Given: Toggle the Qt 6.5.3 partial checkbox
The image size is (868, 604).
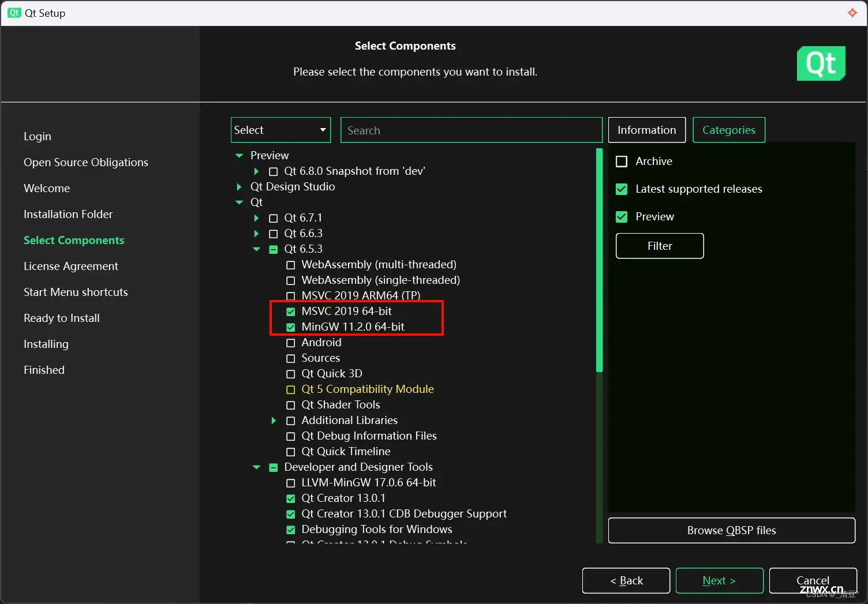Looking at the screenshot, I should tap(274, 249).
